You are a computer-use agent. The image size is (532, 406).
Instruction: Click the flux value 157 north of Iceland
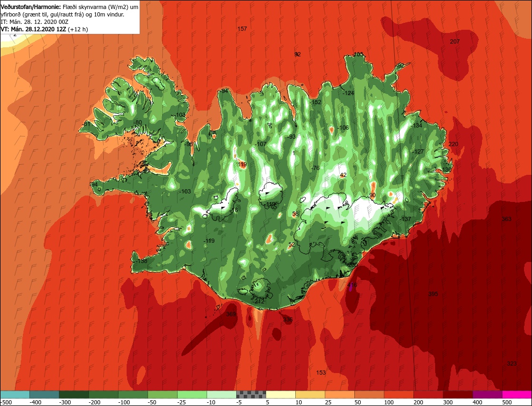(242, 29)
